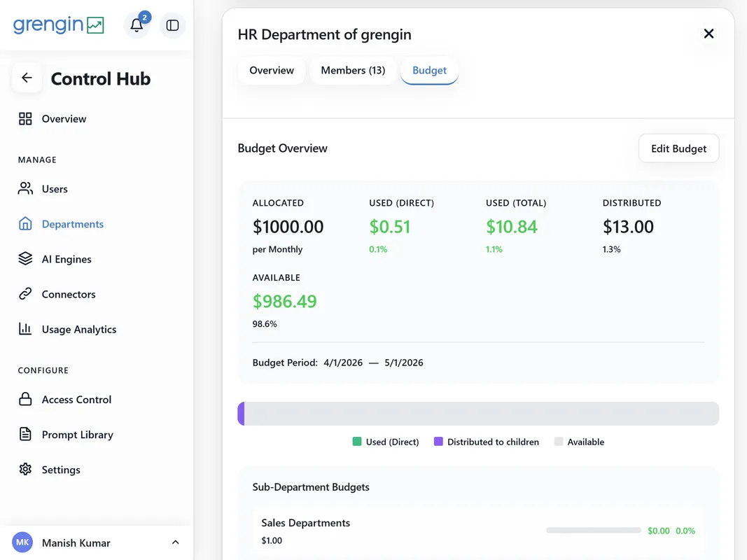747x560 pixels.
Task: Click the Access Control lock icon
Action: click(x=25, y=399)
